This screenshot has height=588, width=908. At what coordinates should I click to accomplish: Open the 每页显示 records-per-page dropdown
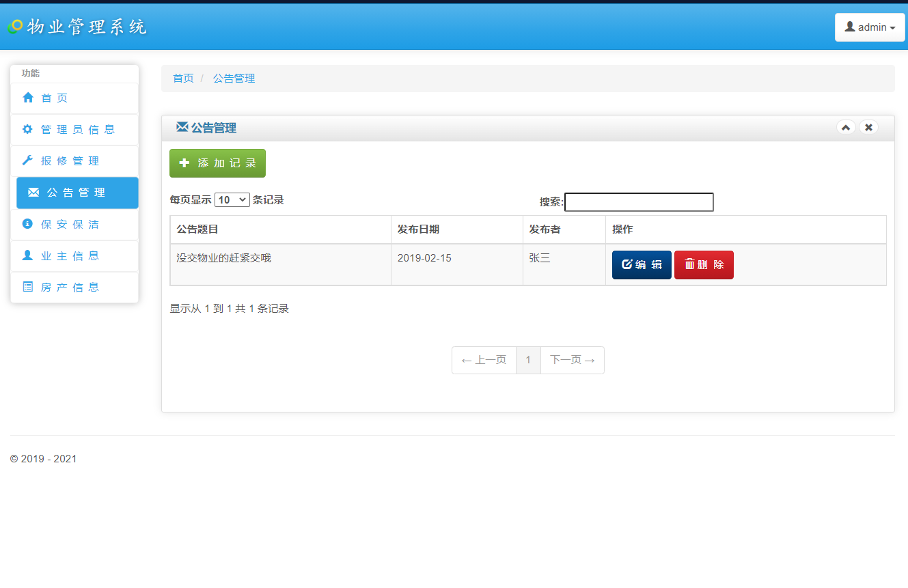tap(232, 199)
